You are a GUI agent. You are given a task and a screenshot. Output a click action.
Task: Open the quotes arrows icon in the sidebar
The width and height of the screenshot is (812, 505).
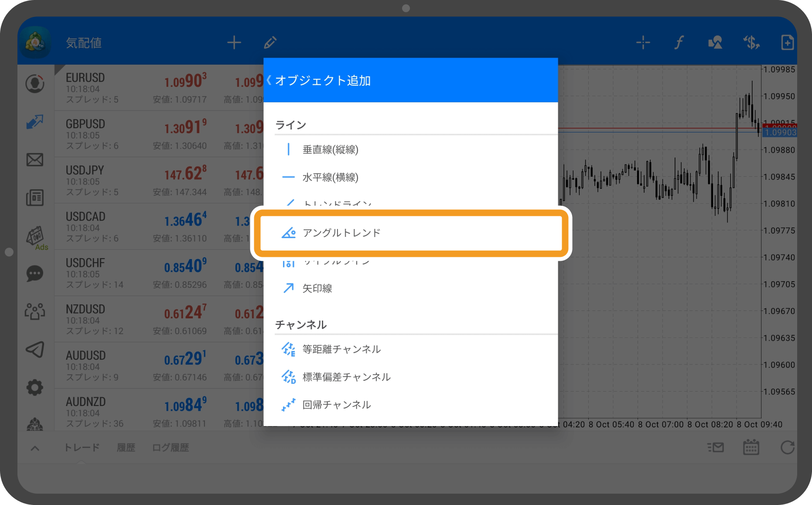pyautogui.click(x=35, y=122)
